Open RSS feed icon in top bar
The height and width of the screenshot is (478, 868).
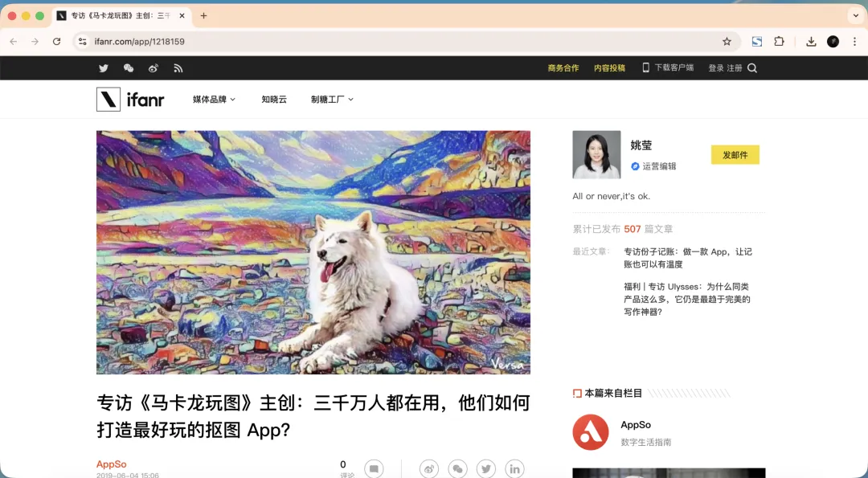point(178,68)
